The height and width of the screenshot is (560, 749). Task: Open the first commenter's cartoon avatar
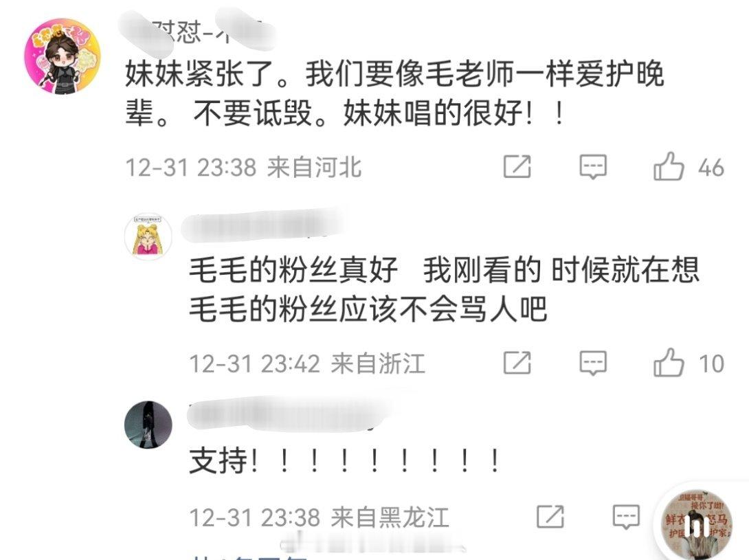point(63,56)
